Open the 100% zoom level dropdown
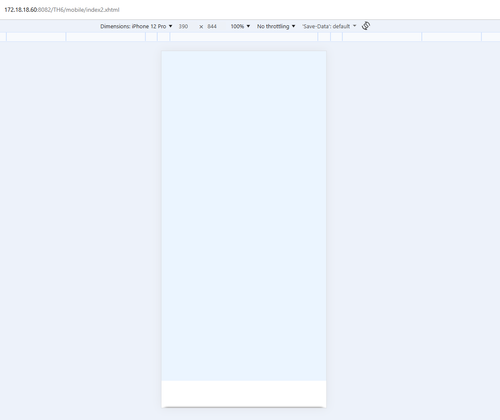 (240, 26)
